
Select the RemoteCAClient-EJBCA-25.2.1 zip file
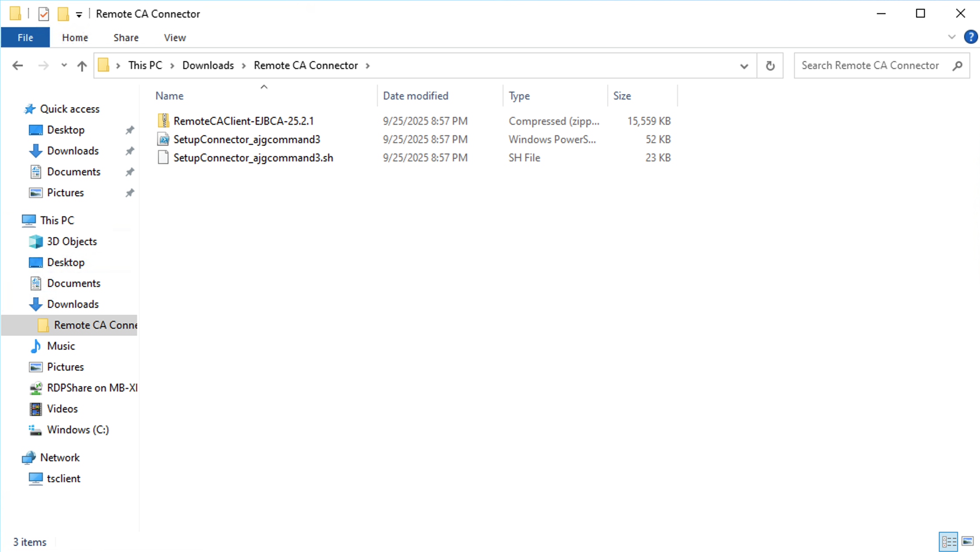coord(243,121)
